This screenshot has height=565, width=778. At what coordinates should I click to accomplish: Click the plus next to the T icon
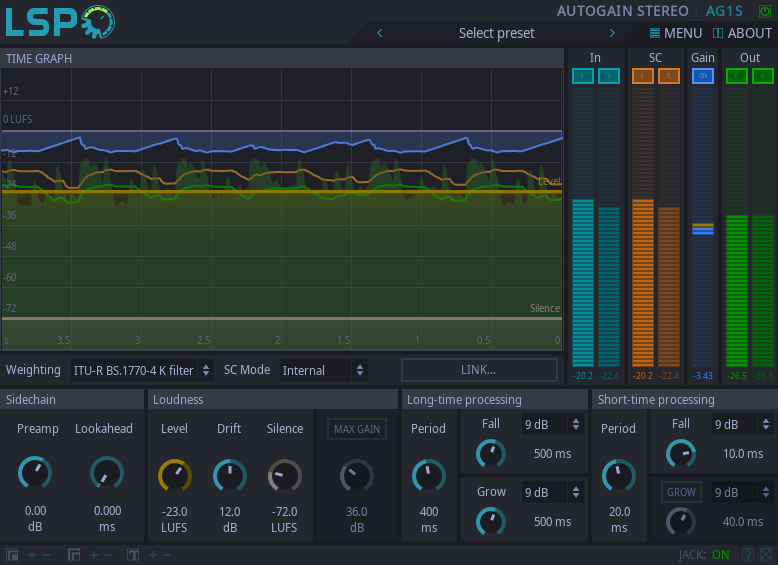(153, 555)
